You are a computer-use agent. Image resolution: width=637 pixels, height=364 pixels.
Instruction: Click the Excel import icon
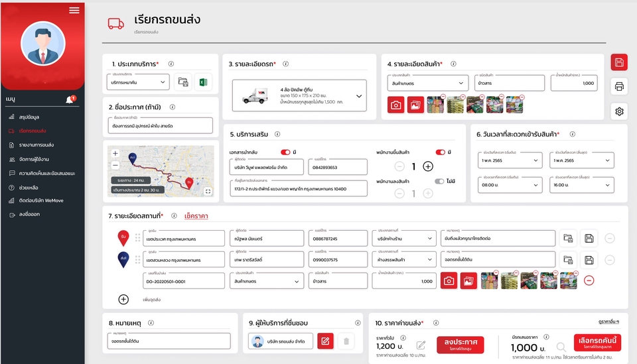pos(203,82)
